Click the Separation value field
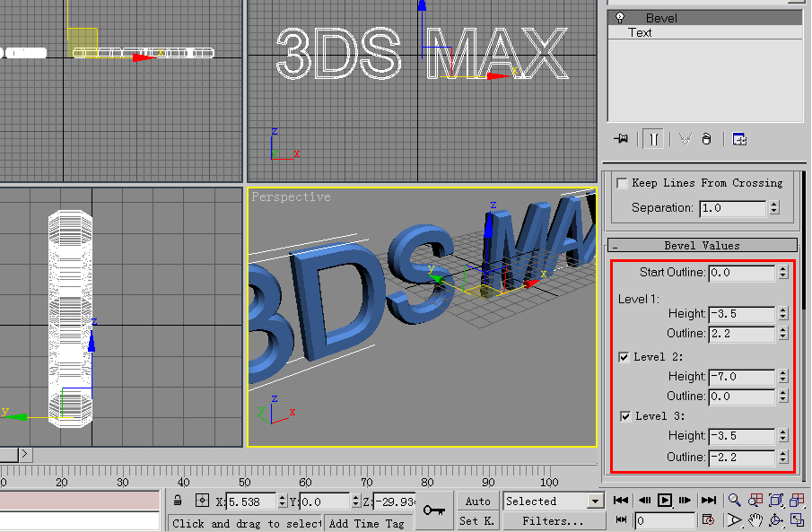Image resolution: width=812 pixels, height=532 pixels. click(733, 208)
